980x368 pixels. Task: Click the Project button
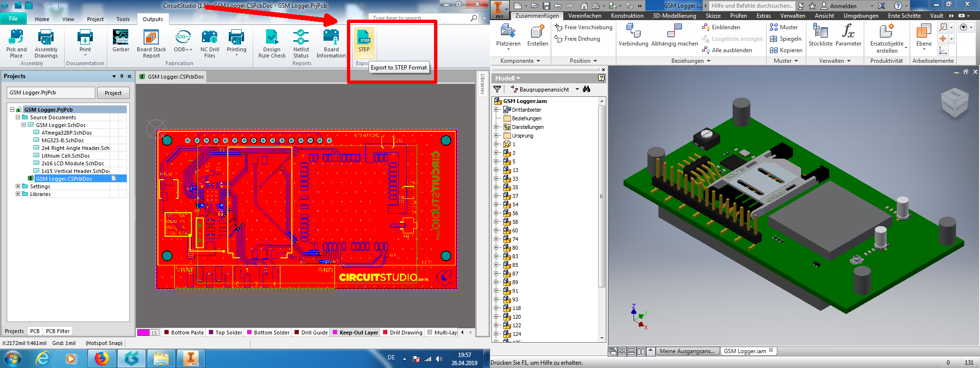click(x=113, y=92)
